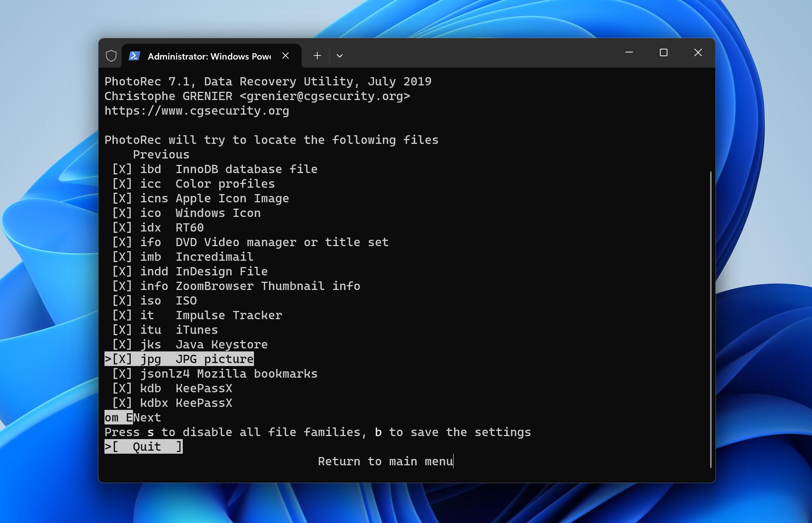Minimize the terminal window

[629, 52]
